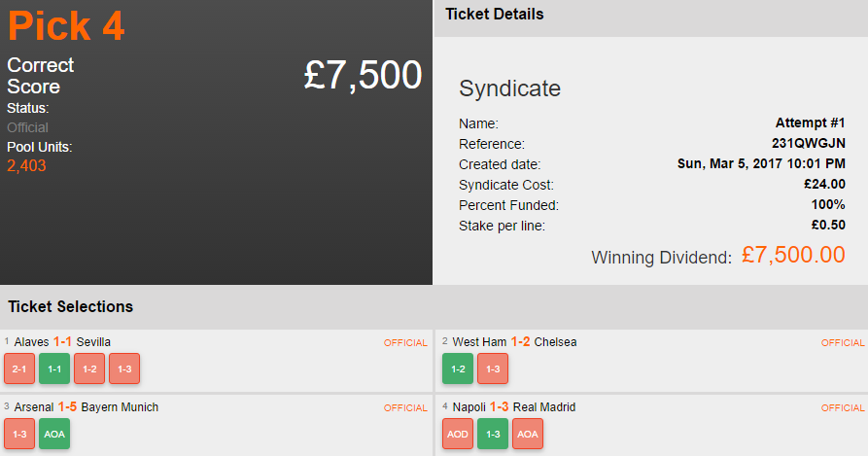This screenshot has width=868, height=456.
Task: Click the OFFICIAL label on Napoli v Real Madrid
Action: pos(842,408)
